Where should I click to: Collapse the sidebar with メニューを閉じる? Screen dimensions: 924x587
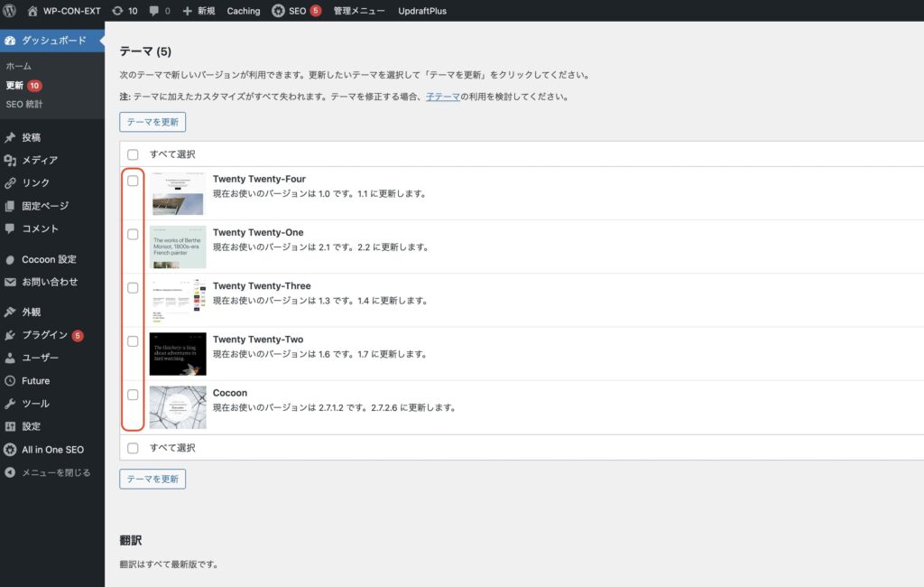55,471
